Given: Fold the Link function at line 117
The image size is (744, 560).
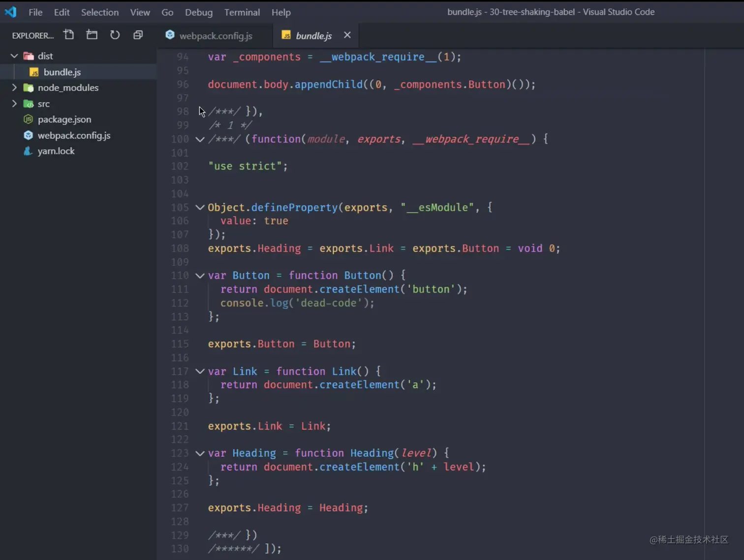Looking at the screenshot, I should tap(200, 371).
